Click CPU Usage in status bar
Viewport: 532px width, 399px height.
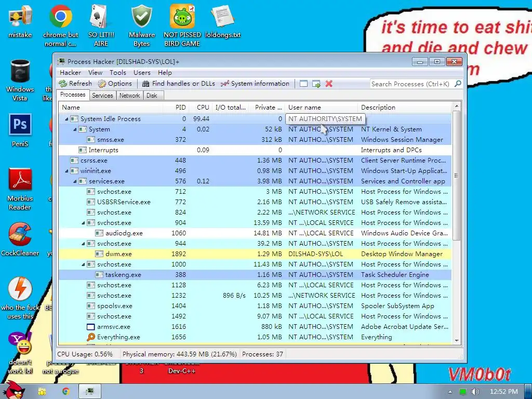coord(85,354)
